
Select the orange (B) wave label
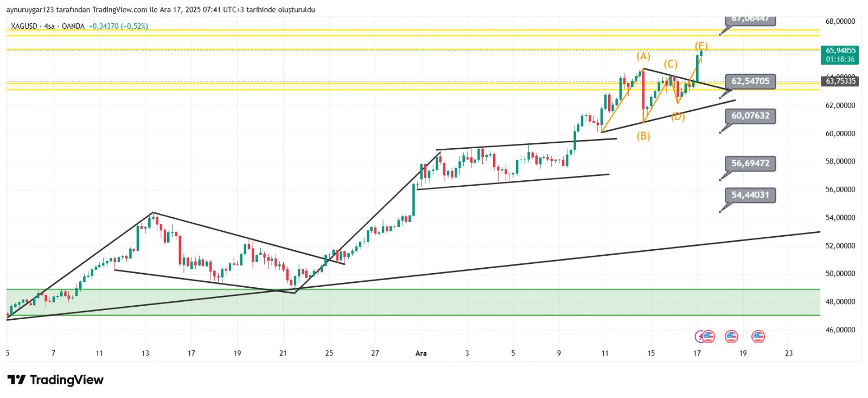[643, 136]
